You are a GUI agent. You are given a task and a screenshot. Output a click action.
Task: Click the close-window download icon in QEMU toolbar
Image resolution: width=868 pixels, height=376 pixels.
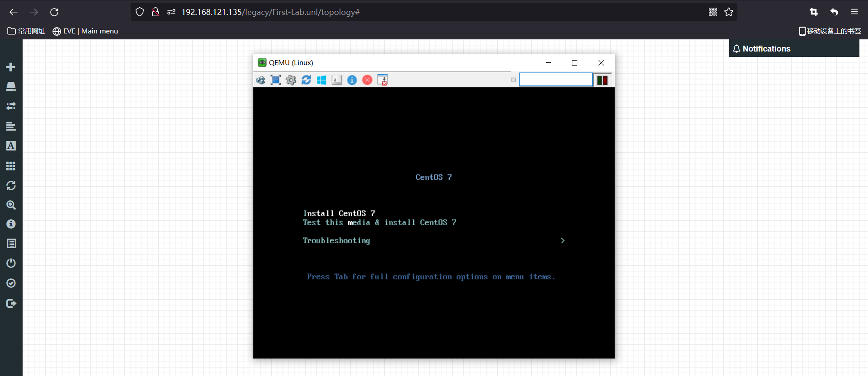(x=382, y=80)
